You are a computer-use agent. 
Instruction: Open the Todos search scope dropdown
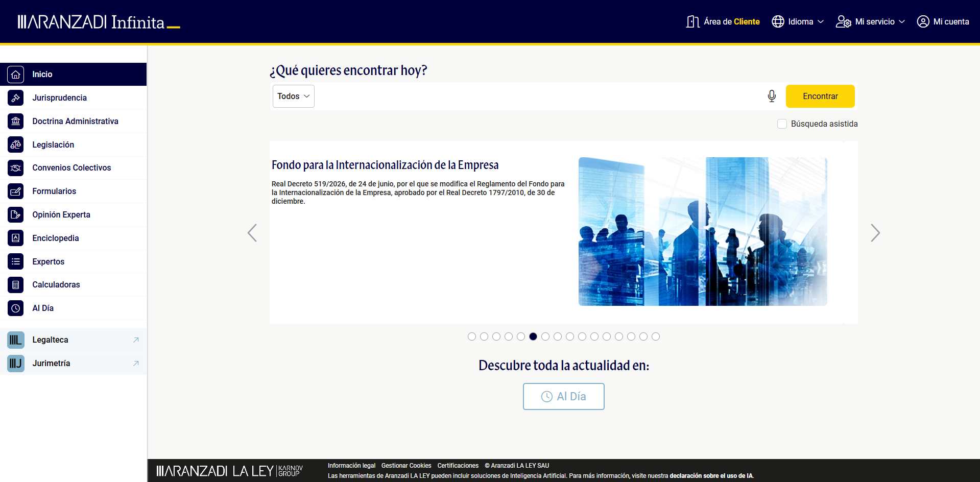tap(294, 96)
